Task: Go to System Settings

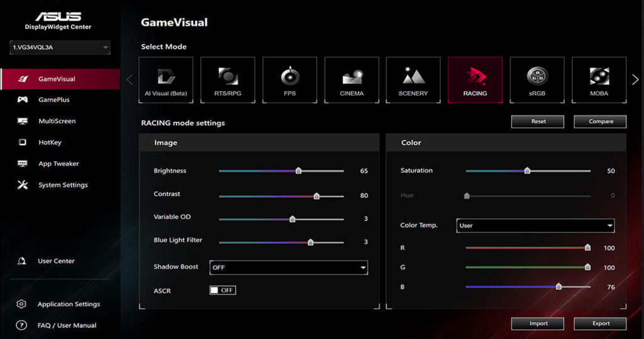Action: coord(64,185)
